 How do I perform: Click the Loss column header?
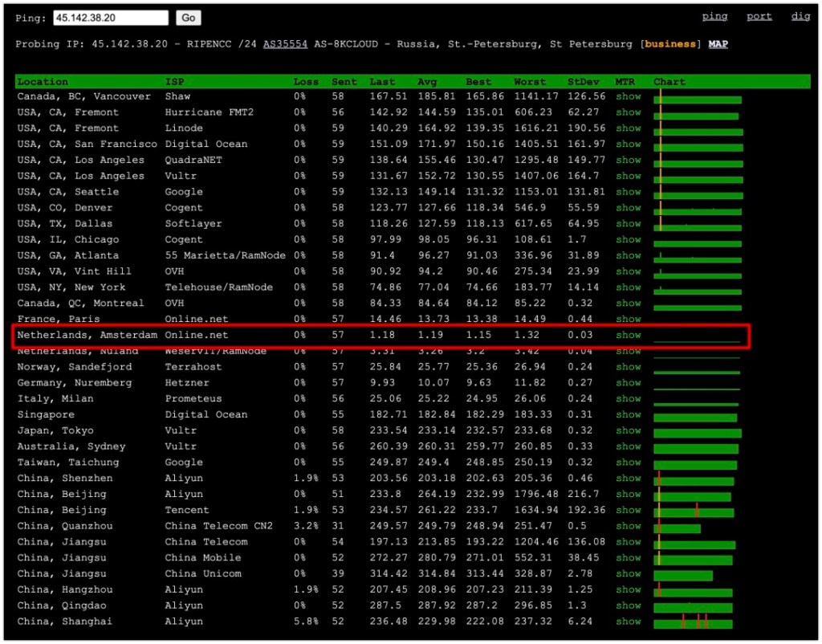pos(306,82)
